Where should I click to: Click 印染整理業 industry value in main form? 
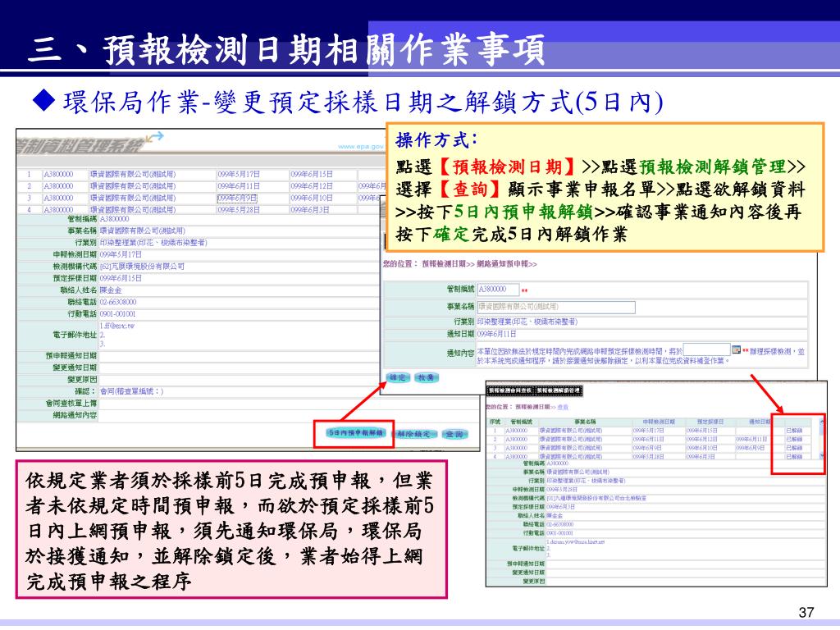153,243
